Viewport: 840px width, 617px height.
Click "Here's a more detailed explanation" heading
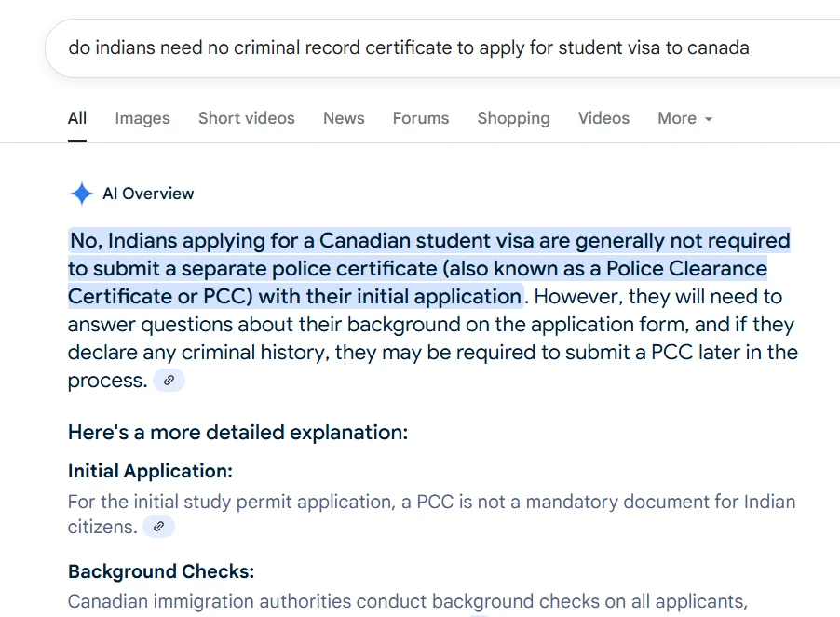[237, 433]
